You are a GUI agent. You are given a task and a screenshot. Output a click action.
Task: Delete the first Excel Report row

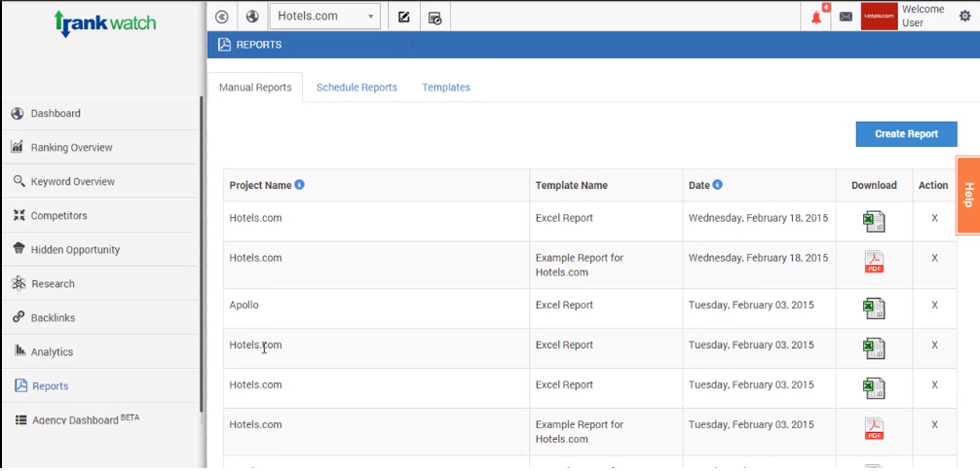[934, 218]
